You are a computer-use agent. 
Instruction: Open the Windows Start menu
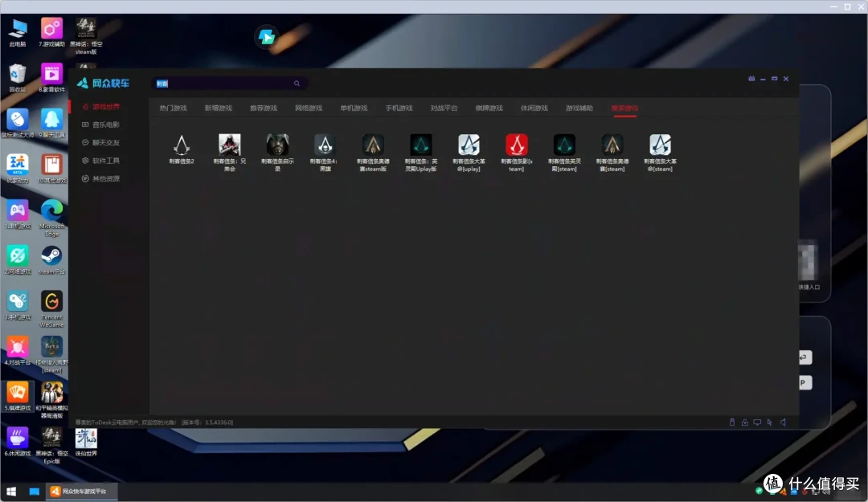pyautogui.click(x=11, y=491)
